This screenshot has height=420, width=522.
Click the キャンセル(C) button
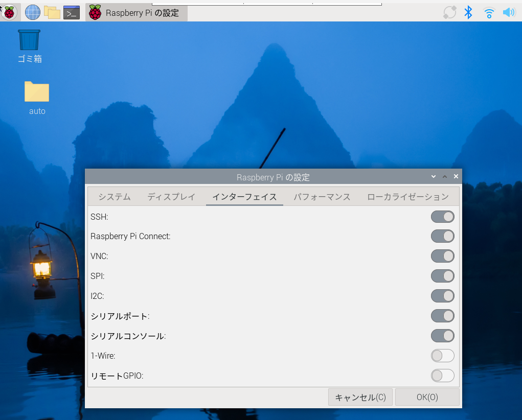[360, 397]
